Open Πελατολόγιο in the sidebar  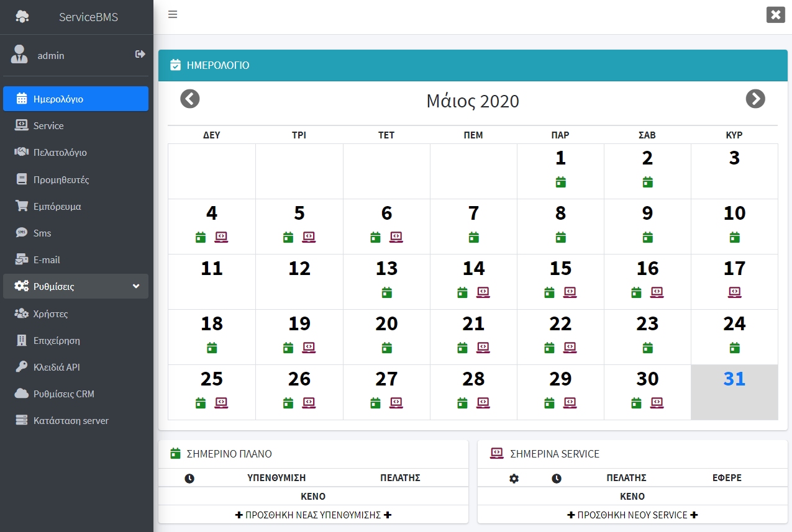pos(60,153)
